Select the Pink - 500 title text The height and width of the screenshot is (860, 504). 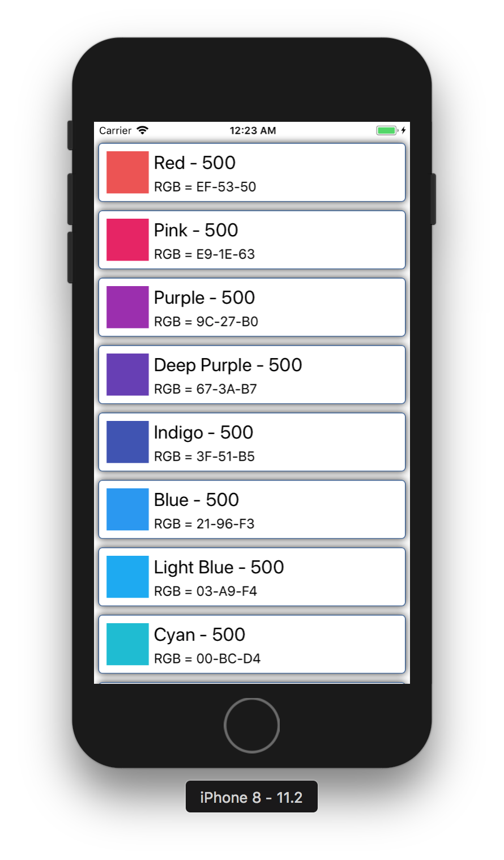click(196, 231)
